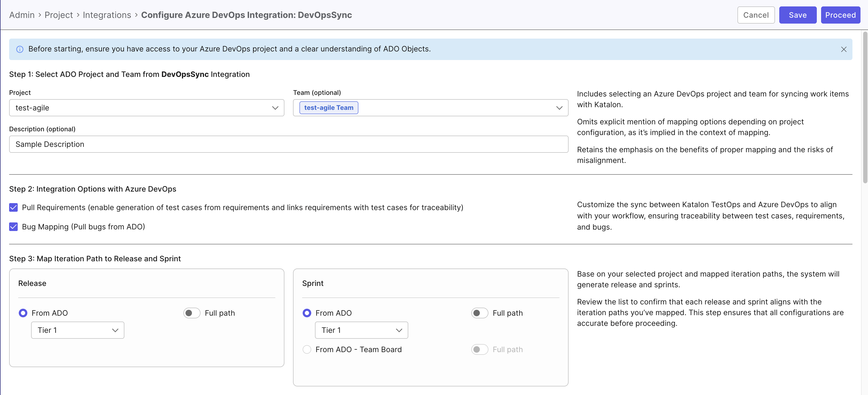Go to Admin breadcrumb
The image size is (868, 395).
22,15
